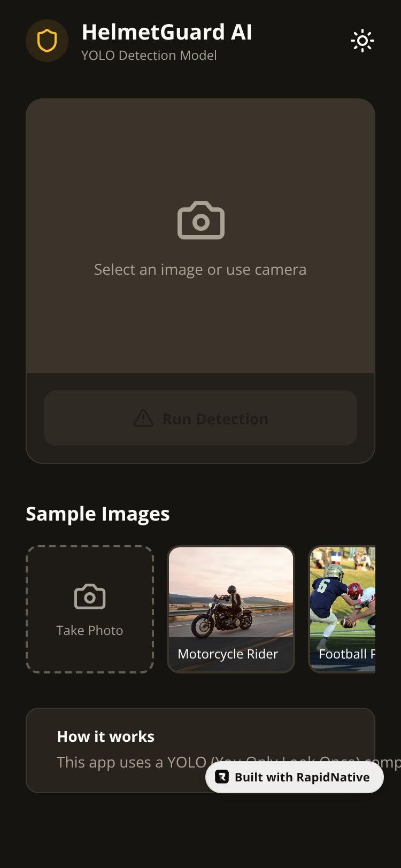Open the How it works card heading

(x=106, y=737)
